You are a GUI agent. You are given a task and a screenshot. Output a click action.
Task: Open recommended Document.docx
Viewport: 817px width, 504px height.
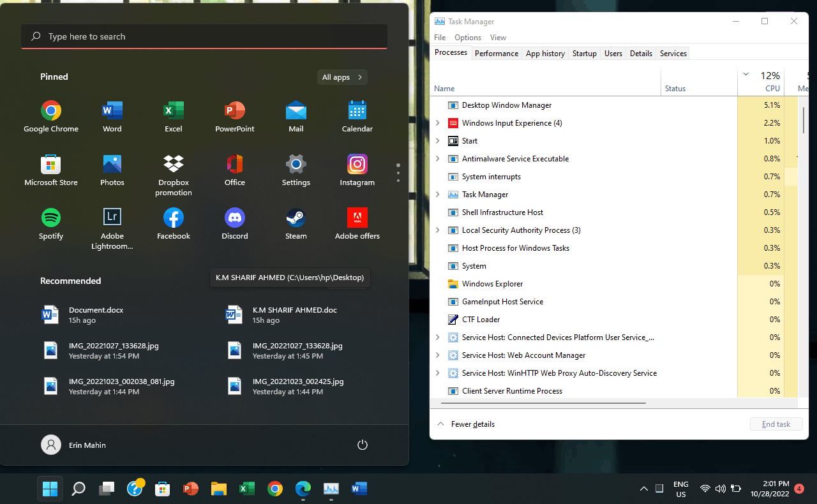tap(83, 315)
